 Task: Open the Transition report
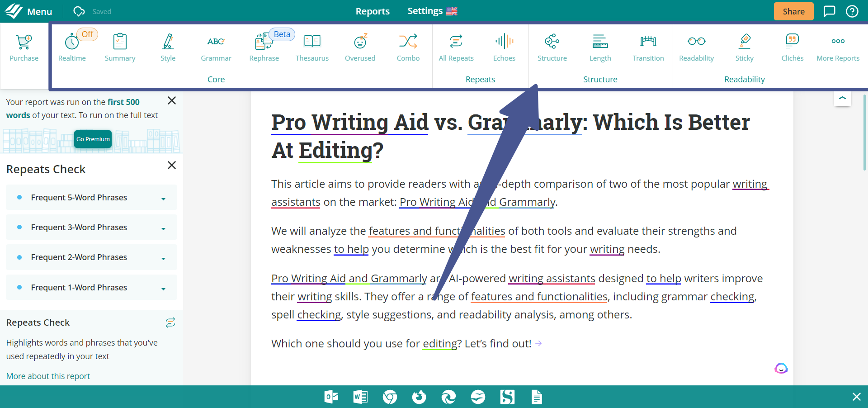click(x=648, y=47)
